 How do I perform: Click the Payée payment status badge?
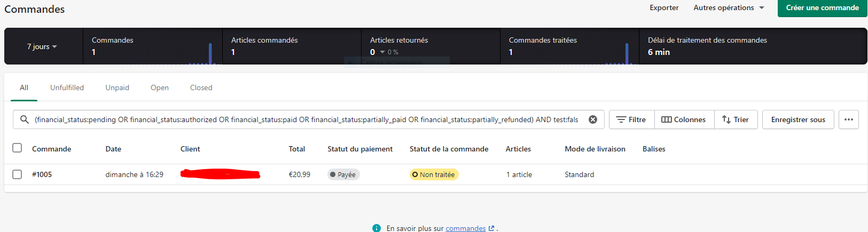pyautogui.click(x=343, y=174)
